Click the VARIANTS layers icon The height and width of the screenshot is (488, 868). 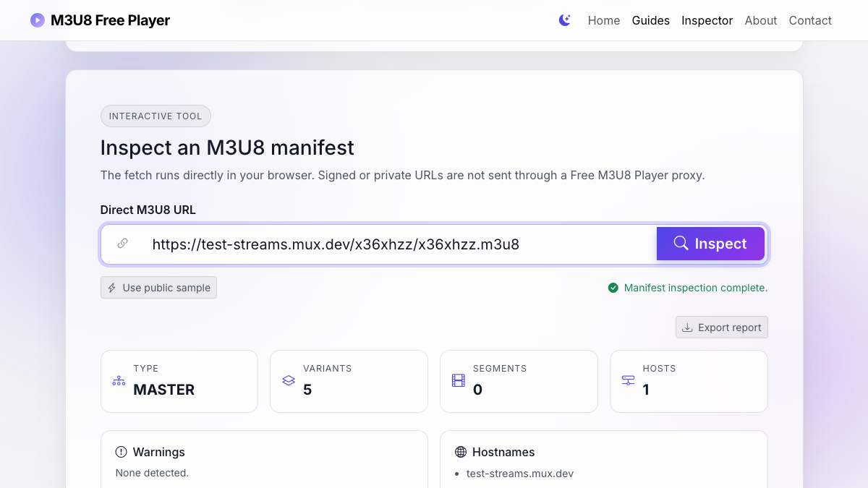click(x=289, y=380)
